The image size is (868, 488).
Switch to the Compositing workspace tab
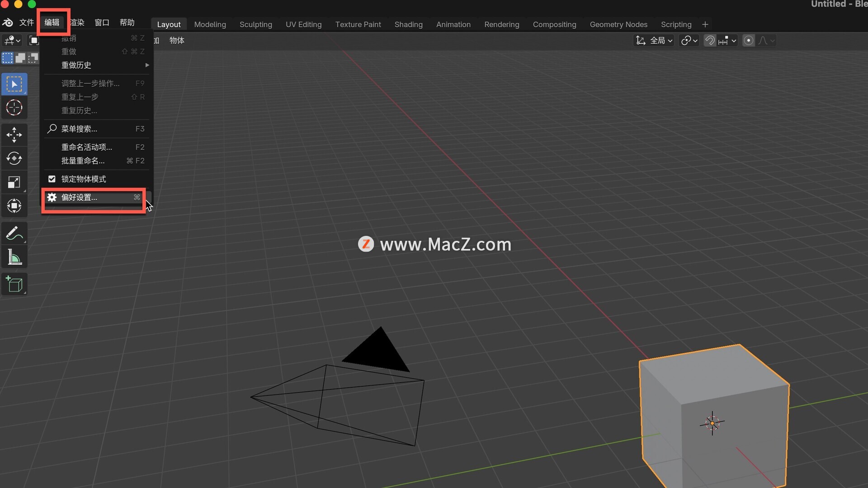tap(555, 24)
